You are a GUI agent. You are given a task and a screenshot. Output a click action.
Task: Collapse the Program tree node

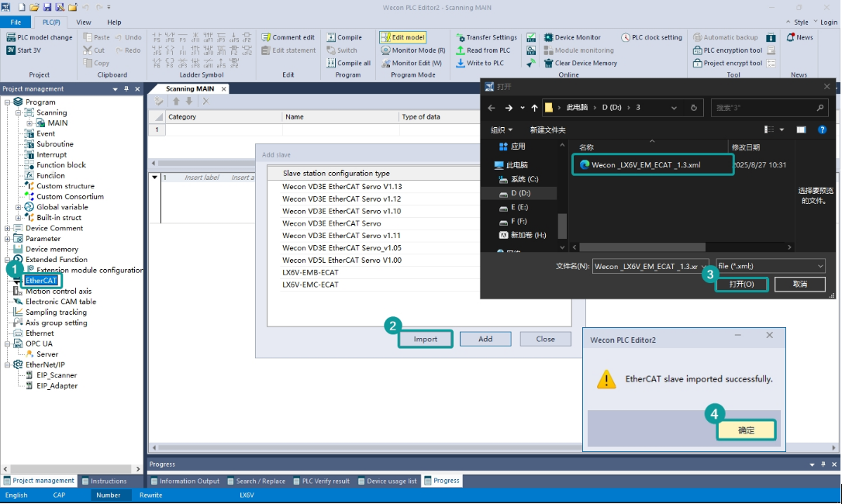click(x=8, y=102)
